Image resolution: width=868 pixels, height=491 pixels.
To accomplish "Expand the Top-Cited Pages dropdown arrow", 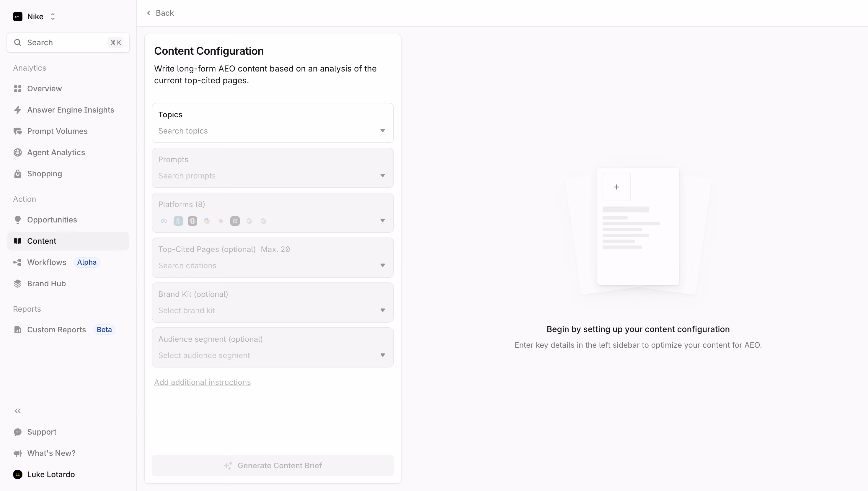I will point(382,265).
